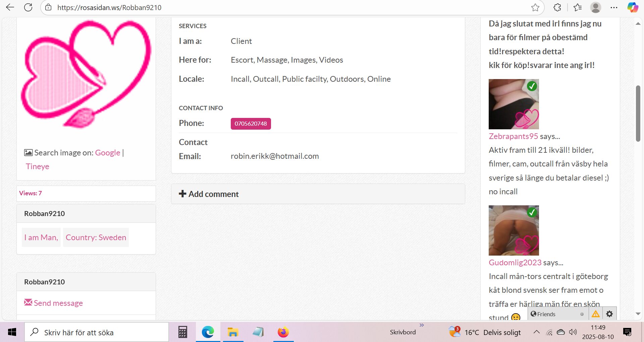Reload the page with the refresh icon

(28, 7)
